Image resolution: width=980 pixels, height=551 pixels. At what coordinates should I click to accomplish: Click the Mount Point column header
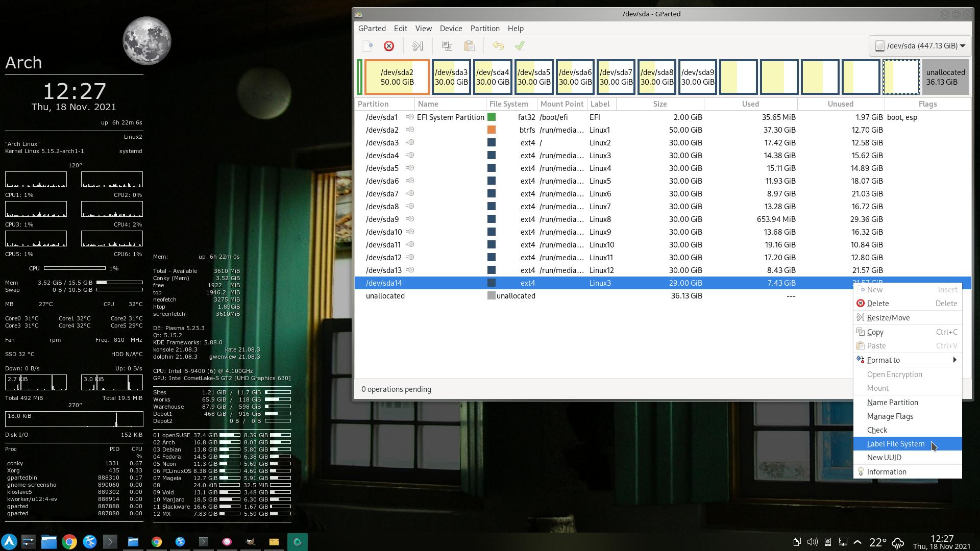tap(561, 104)
